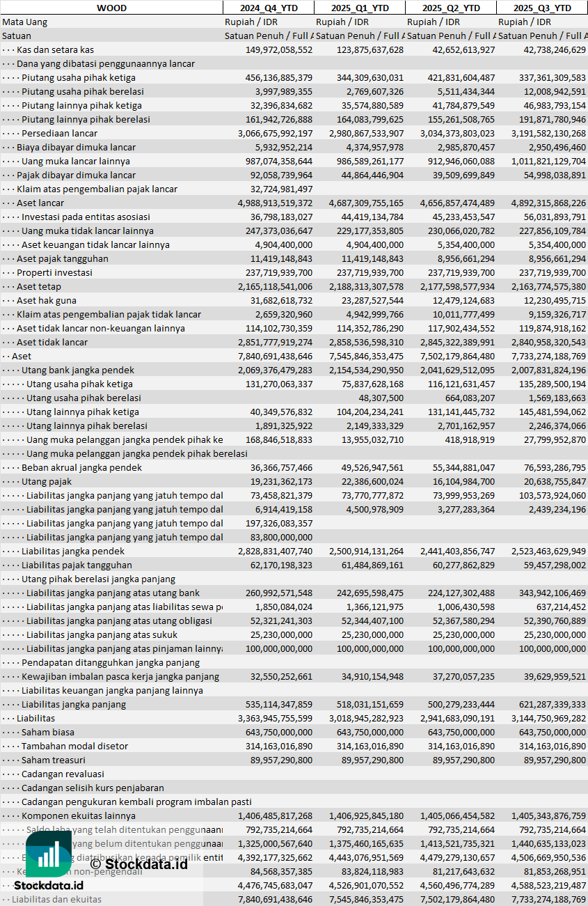Click value 4,560,496,774,289
This screenshot has height=906, width=588.
click(x=458, y=885)
